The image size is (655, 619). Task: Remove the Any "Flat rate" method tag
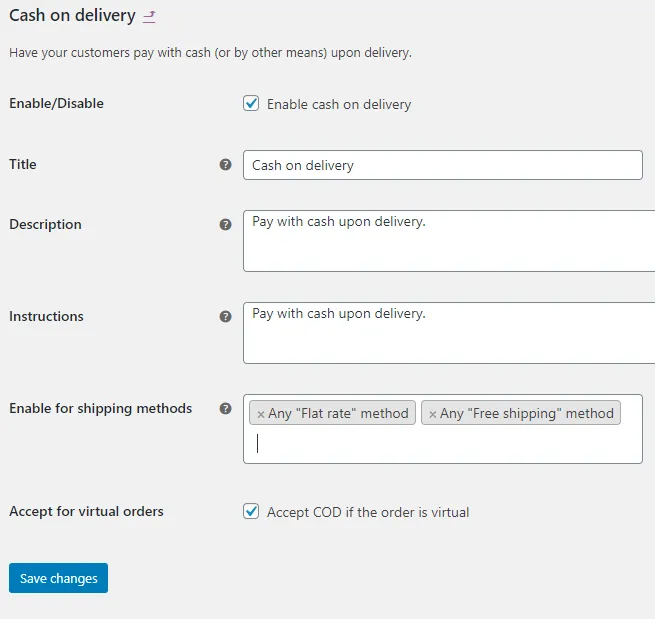(261, 414)
